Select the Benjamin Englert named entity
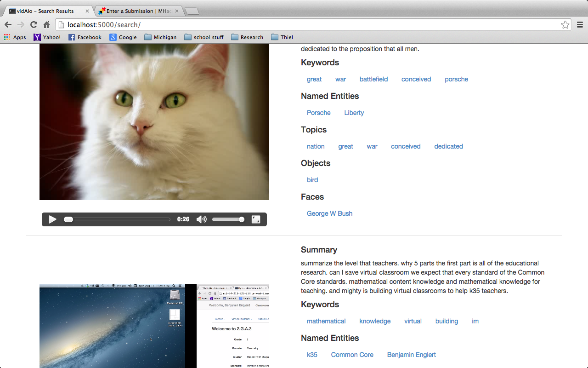The width and height of the screenshot is (588, 368). (412, 355)
